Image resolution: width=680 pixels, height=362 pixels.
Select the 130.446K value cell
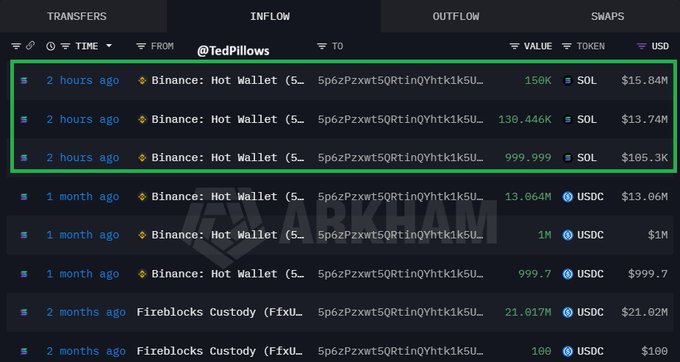tap(525, 119)
